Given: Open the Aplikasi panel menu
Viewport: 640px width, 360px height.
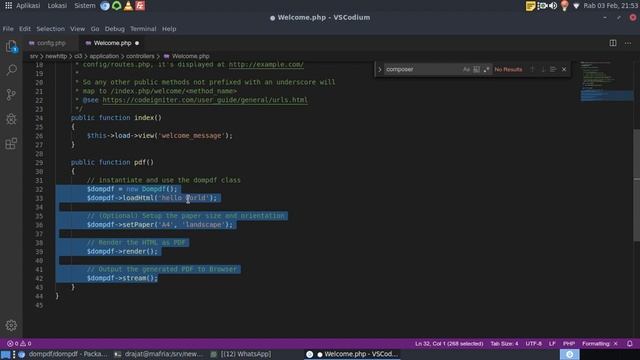Looking at the screenshot, I should click(x=28, y=6).
